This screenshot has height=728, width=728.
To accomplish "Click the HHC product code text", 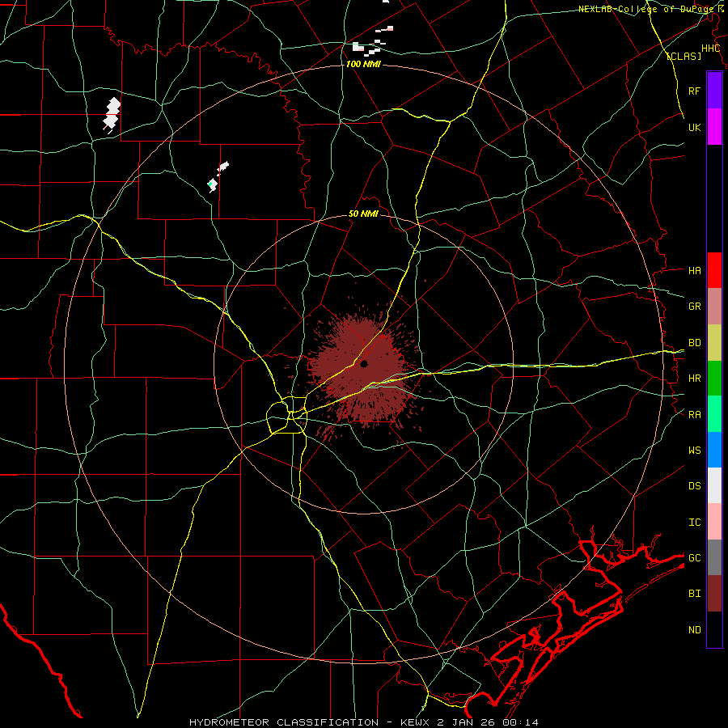I will [x=710, y=49].
